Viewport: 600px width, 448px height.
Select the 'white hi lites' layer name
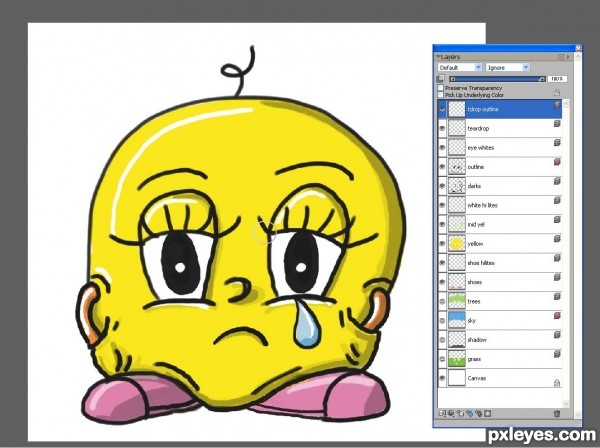click(483, 205)
